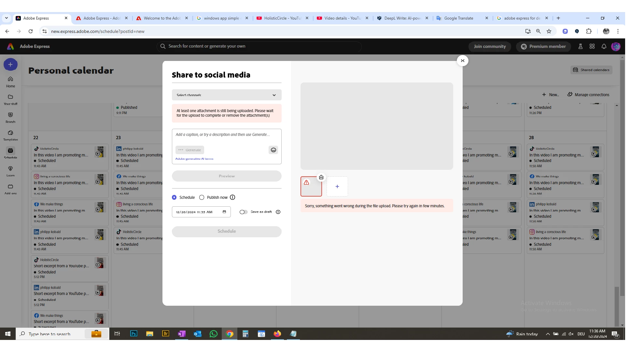
Task: Select the Publish now radio option
Action: 202,198
